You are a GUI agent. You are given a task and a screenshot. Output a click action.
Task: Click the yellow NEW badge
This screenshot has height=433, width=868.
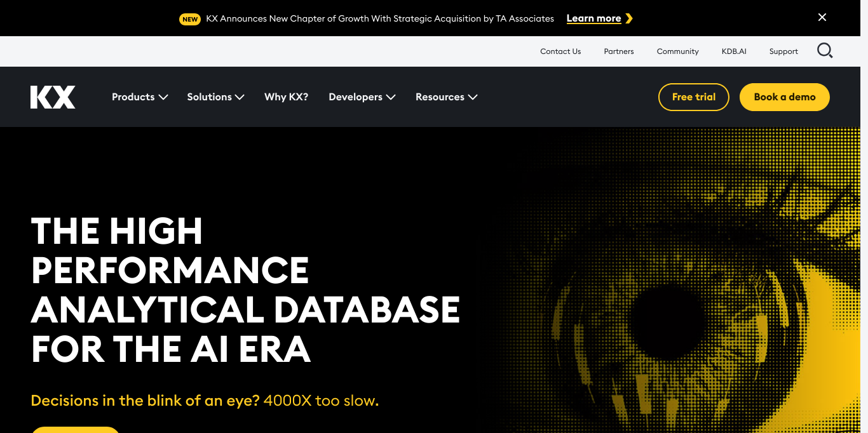click(x=190, y=19)
